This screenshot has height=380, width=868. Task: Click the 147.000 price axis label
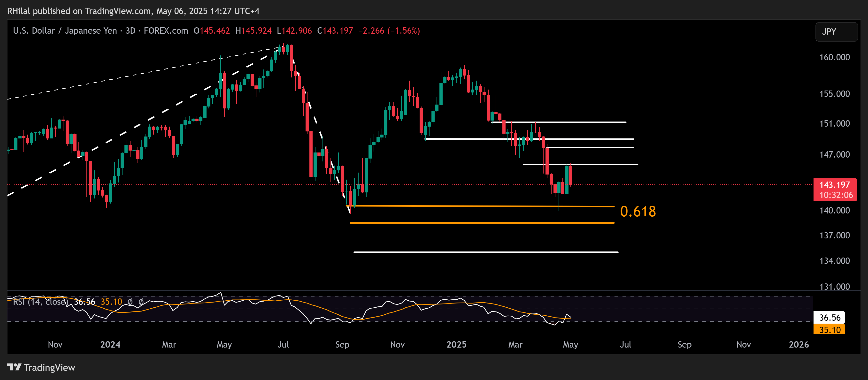[x=834, y=154]
